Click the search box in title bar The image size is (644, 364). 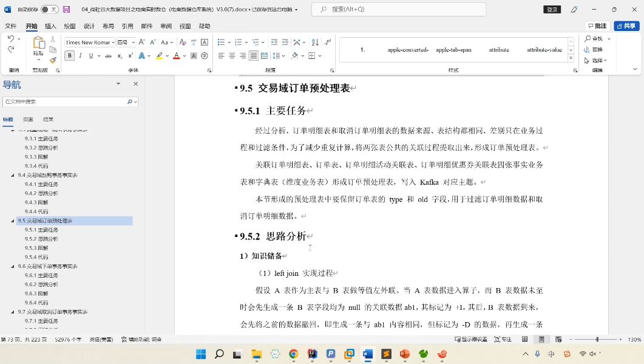[399, 9]
